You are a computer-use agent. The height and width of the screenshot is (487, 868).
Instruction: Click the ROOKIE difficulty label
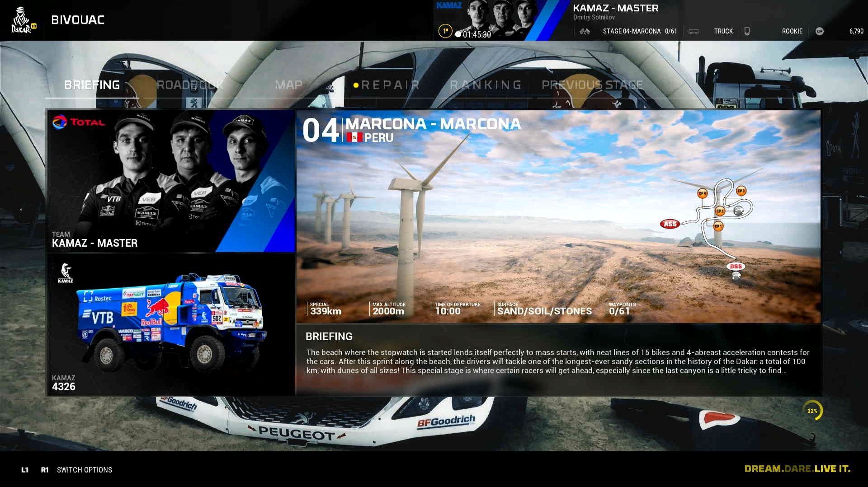792,31
